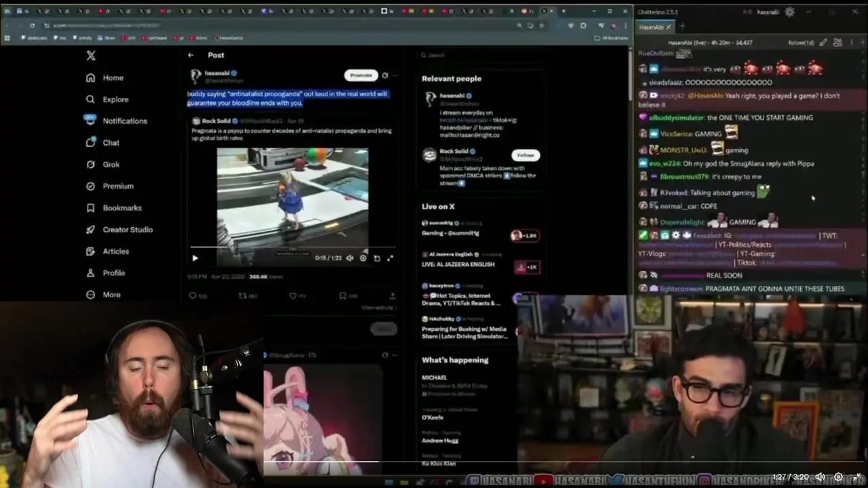Exit fullscreen on the outer video

pos(856,477)
